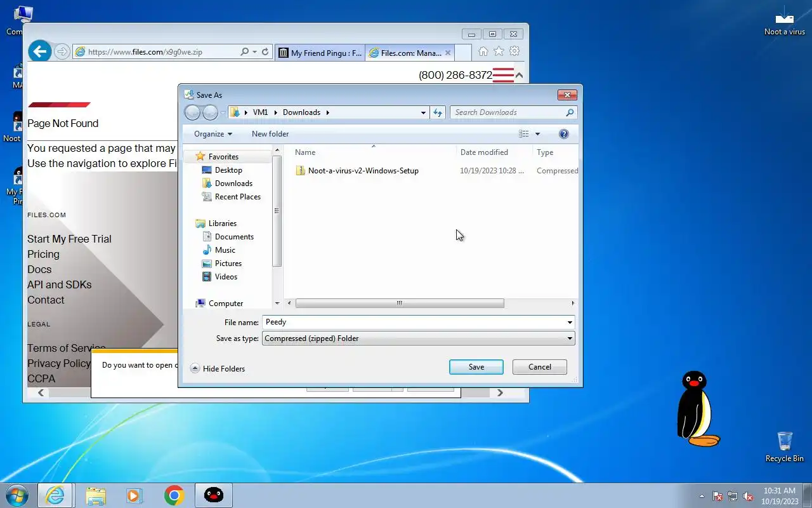Click the File name input field
This screenshot has width=812, height=508.
click(x=414, y=322)
